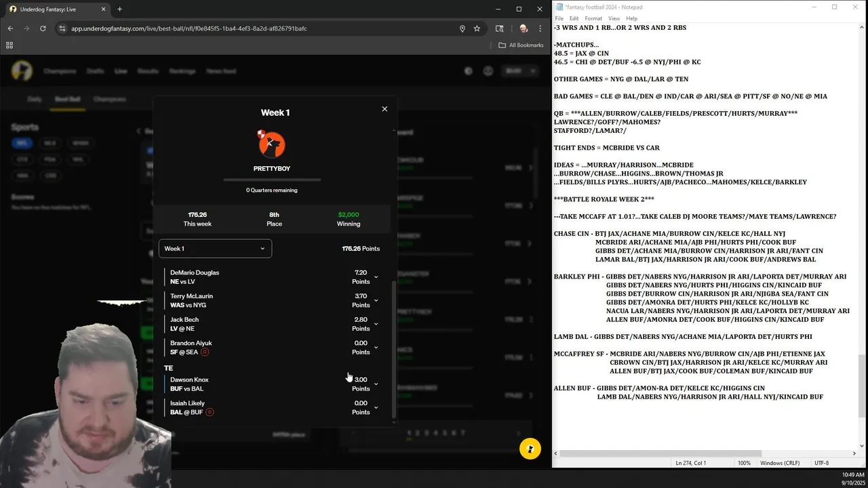The width and height of the screenshot is (868, 488).
Task: Reload the Underdog Fantasy page
Action: (43, 28)
